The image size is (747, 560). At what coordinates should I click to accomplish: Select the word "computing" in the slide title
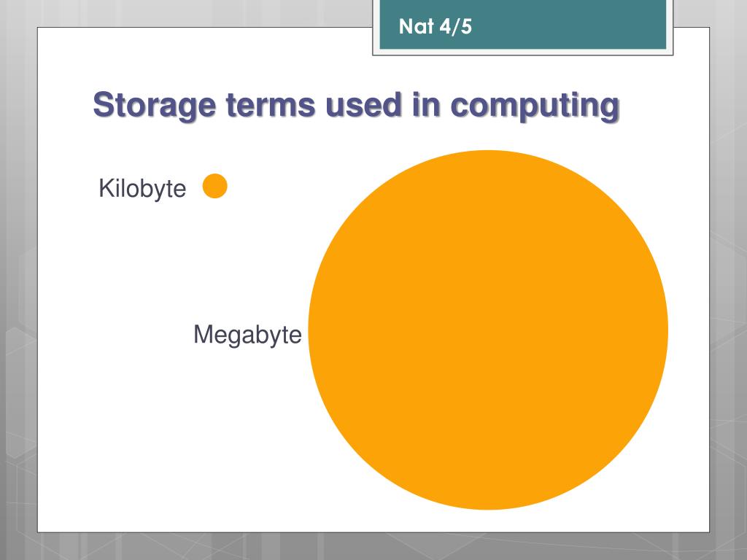[x=535, y=106]
